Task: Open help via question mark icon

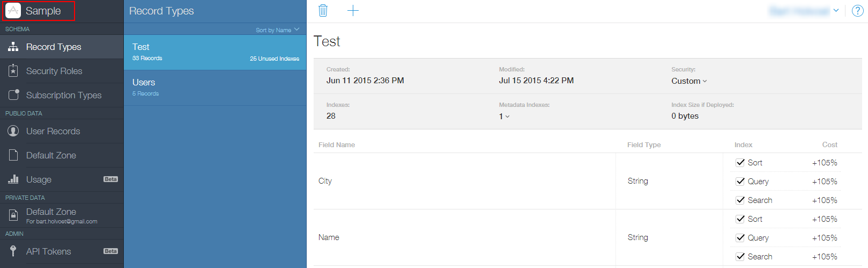Action: (x=857, y=11)
